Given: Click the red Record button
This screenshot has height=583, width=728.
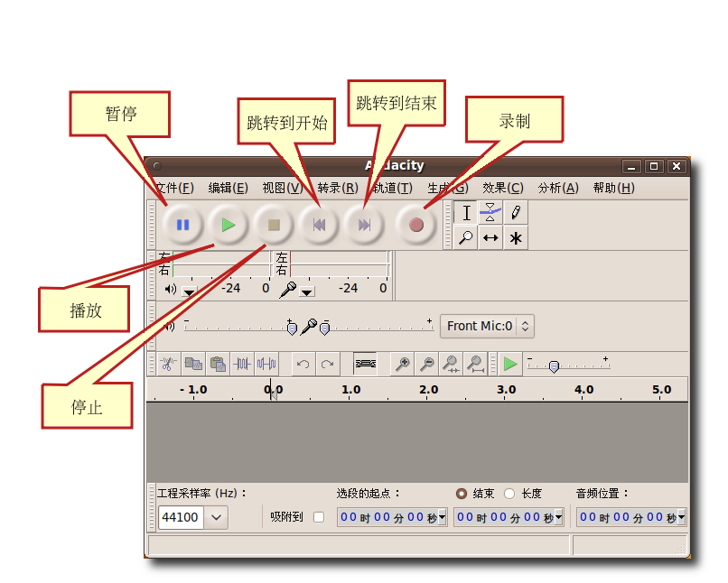Looking at the screenshot, I should pyautogui.click(x=416, y=225).
